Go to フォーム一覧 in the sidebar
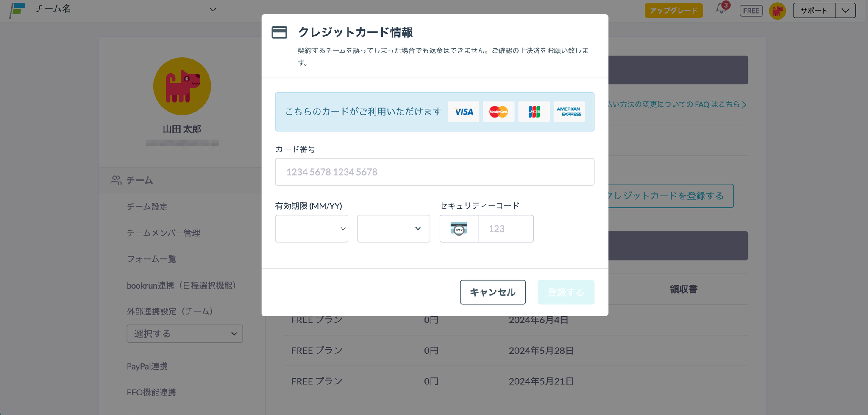The image size is (868, 415). tap(151, 259)
